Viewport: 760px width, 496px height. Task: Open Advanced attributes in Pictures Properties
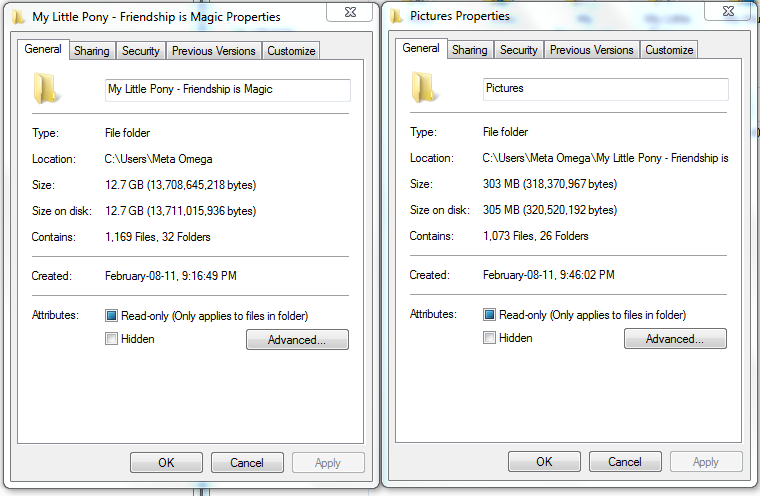coord(675,339)
